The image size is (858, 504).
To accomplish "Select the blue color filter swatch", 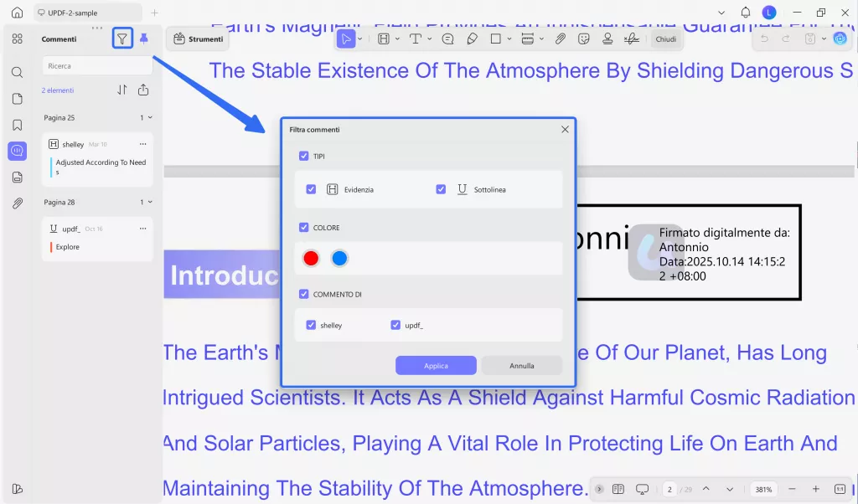I will [340, 258].
